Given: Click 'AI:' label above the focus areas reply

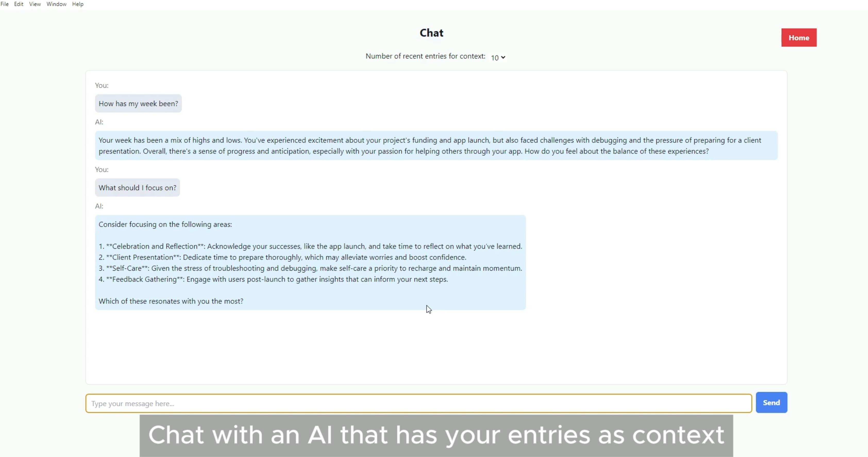Looking at the screenshot, I should coord(99,206).
